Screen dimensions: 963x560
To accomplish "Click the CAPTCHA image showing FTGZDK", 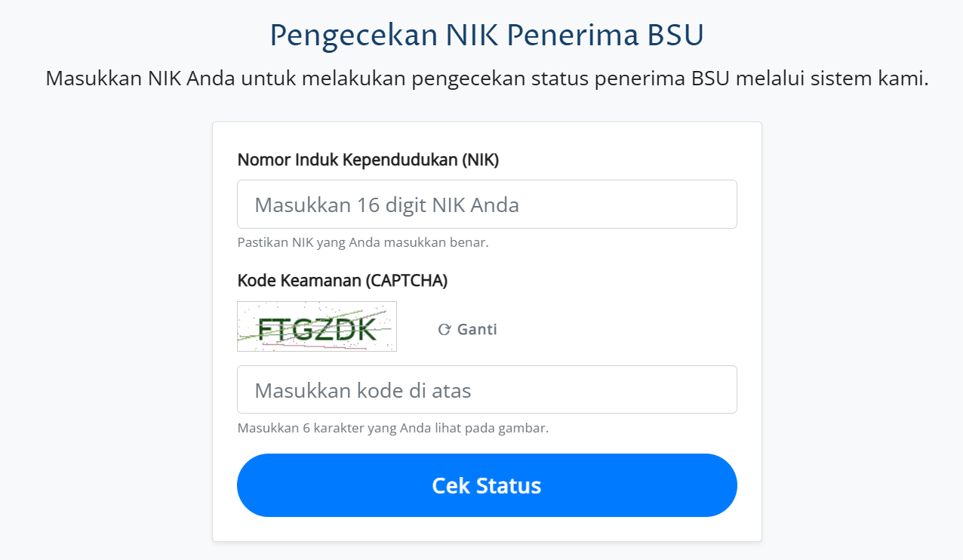I will pos(317,327).
